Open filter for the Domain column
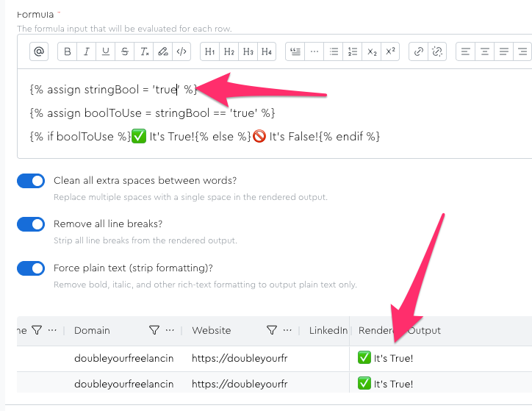Image resolution: width=532 pixels, height=411 pixels. pos(154,331)
